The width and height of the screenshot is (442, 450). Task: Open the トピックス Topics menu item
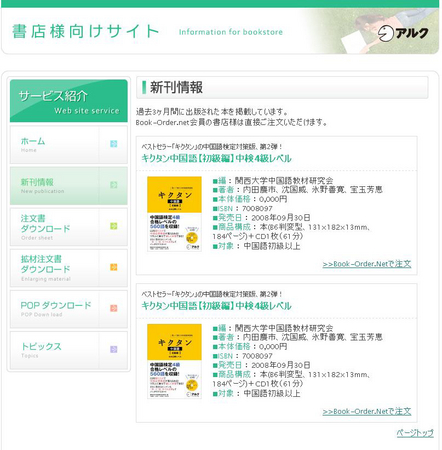click(69, 350)
